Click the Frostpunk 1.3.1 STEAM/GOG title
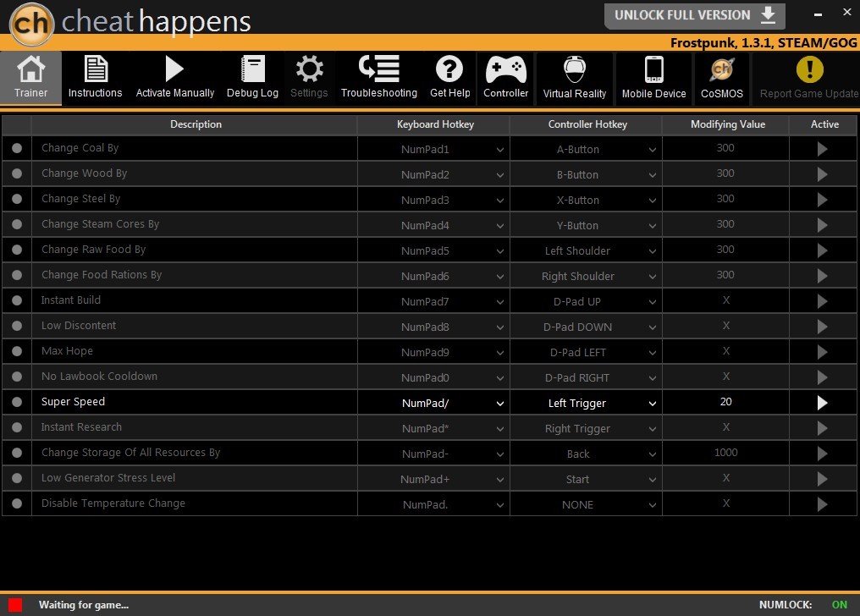This screenshot has height=616, width=860. point(764,43)
